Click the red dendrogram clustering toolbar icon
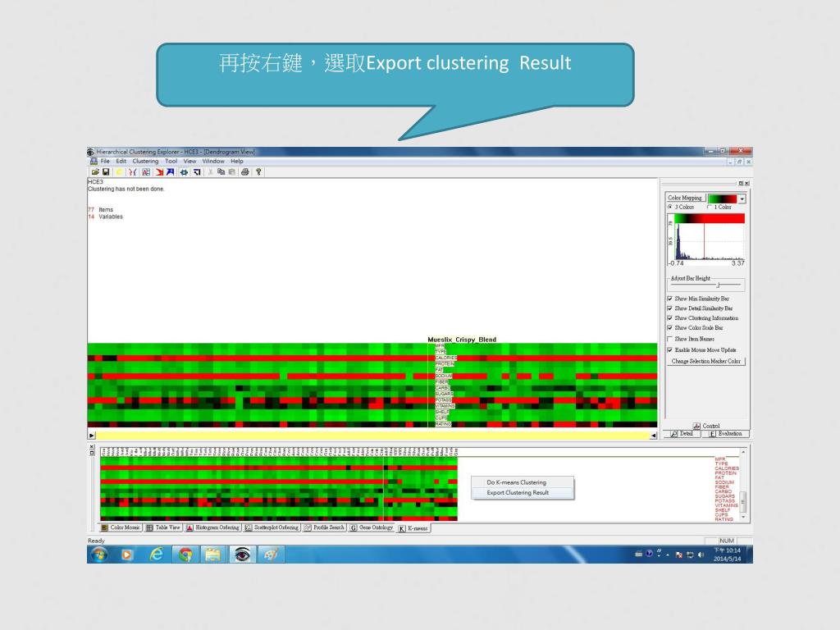This screenshot has width=840, height=630. (x=132, y=172)
